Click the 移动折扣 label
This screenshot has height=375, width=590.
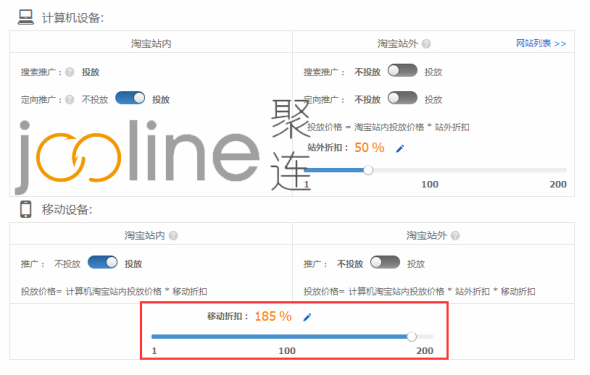228,316
